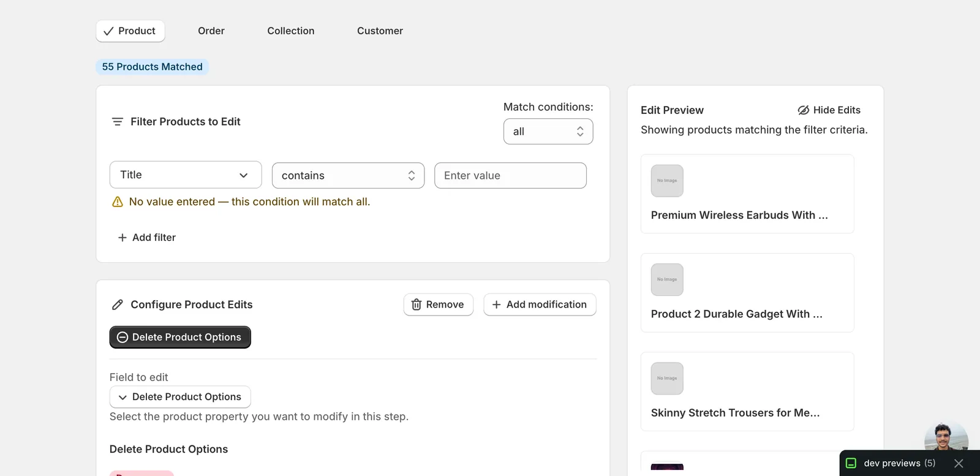Open the Collection tab
Screen dimensions: 980x476
[291, 31]
